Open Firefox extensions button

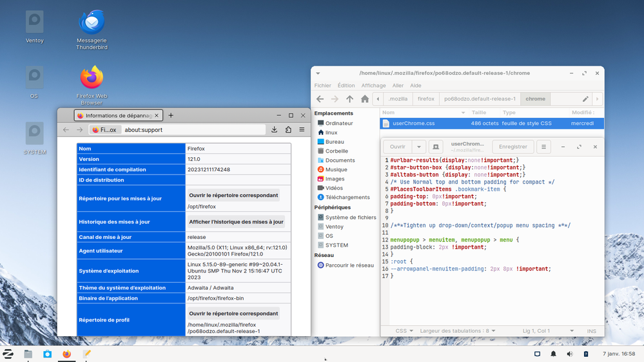pos(288,129)
